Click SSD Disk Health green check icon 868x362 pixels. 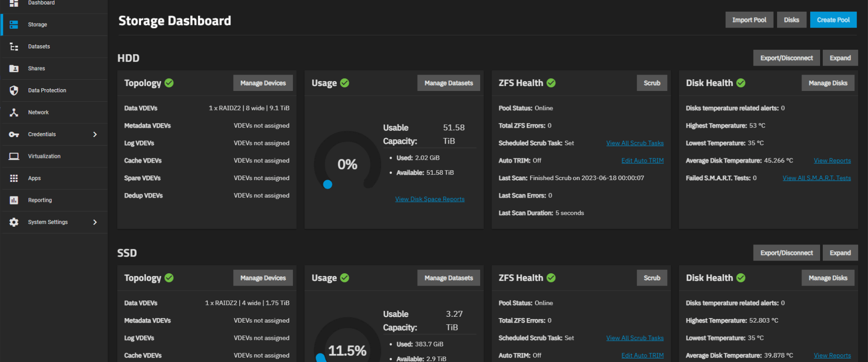tap(741, 278)
